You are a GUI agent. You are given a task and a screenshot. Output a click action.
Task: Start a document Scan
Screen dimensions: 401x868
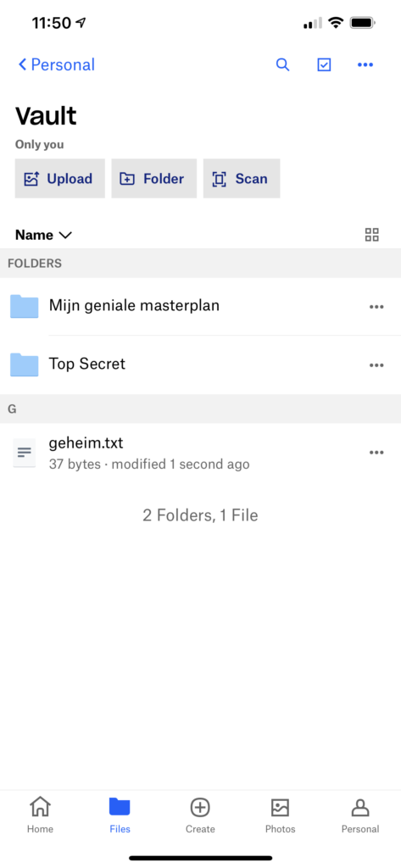(x=242, y=178)
